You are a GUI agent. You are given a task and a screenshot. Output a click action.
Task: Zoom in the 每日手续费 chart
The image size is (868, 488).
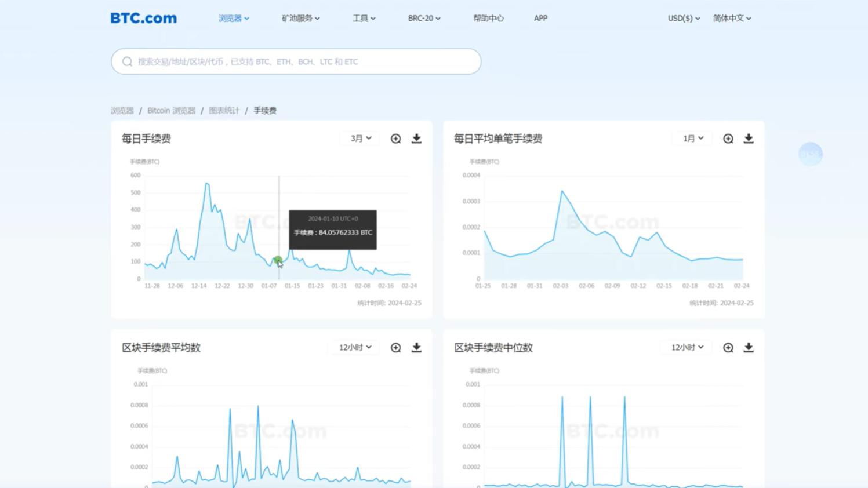[395, 139]
